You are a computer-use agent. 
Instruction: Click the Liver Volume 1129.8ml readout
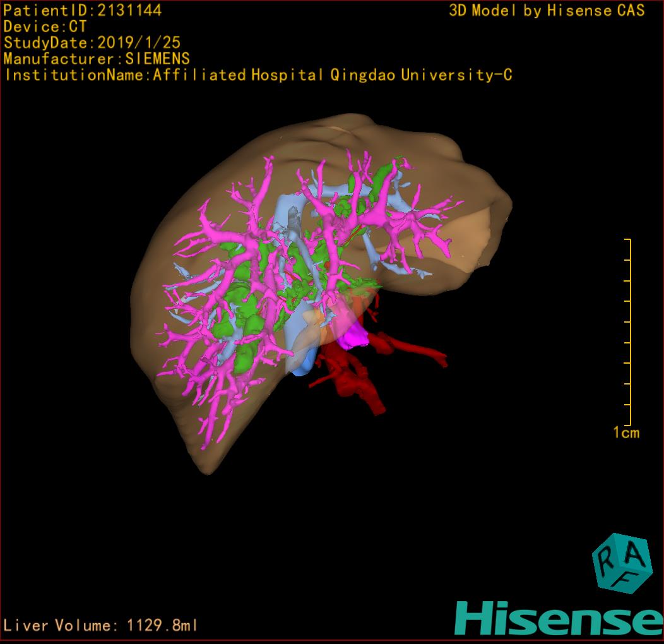point(100,626)
